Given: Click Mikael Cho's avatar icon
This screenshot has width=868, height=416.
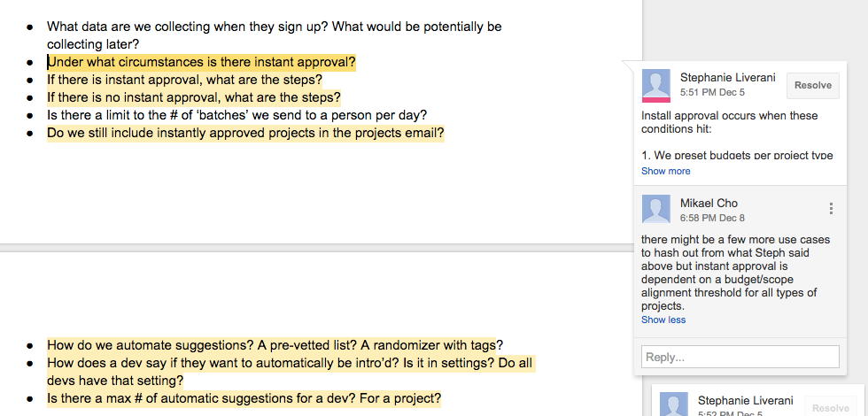Looking at the screenshot, I should [x=656, y=209].
